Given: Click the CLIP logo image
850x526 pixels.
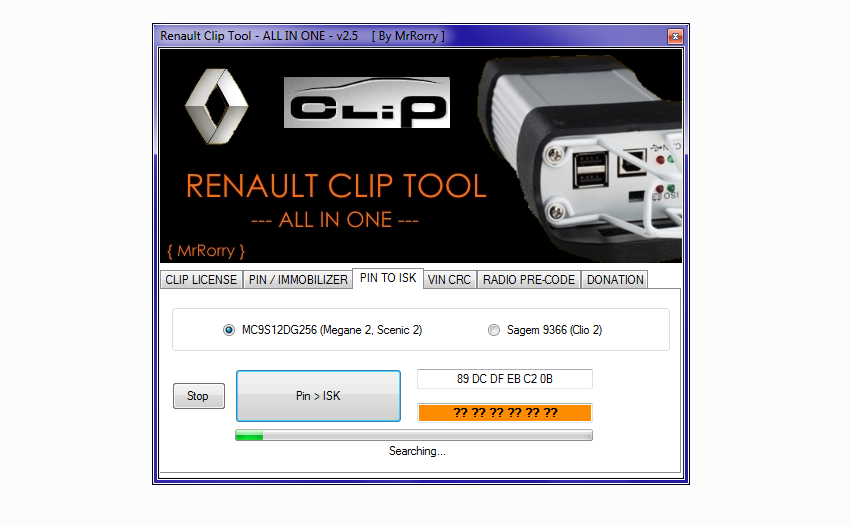Looking at the screenshot, I should click(367, 102).
